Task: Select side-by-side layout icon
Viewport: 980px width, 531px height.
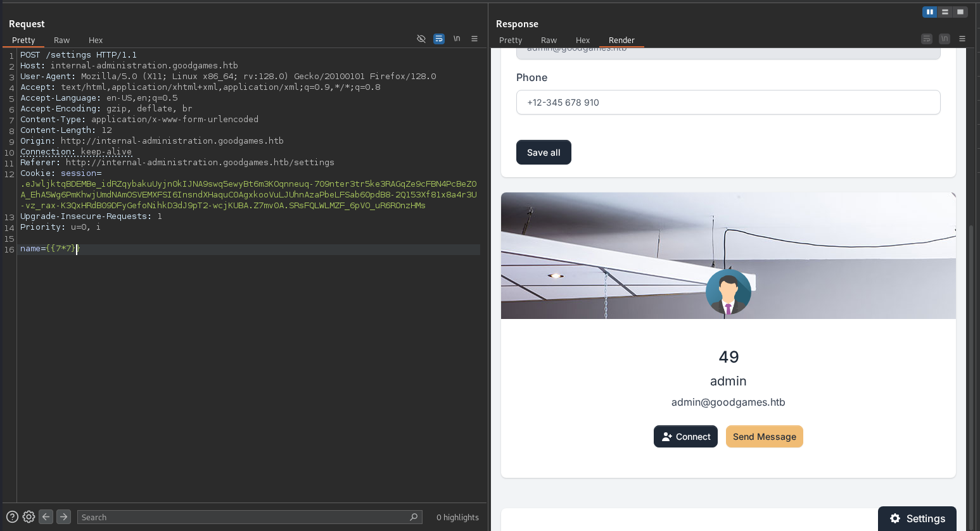Action: 929,12
